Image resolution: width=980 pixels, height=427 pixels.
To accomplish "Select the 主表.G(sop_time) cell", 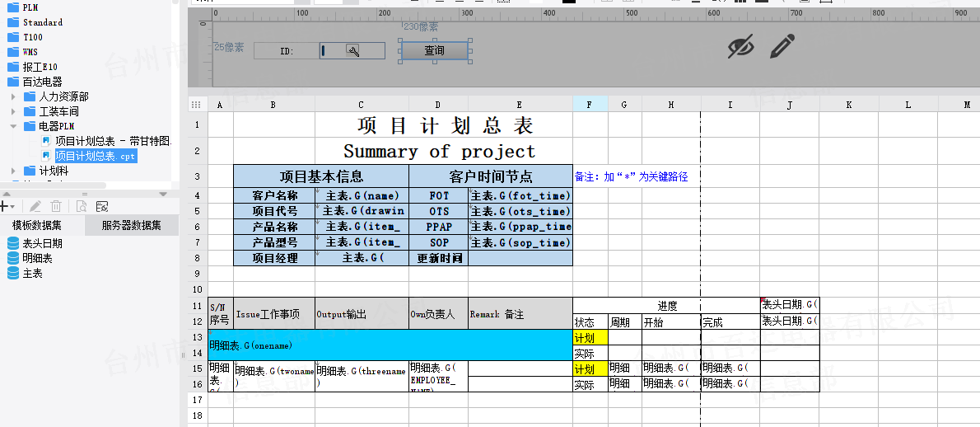I will [x=520, y=242].
